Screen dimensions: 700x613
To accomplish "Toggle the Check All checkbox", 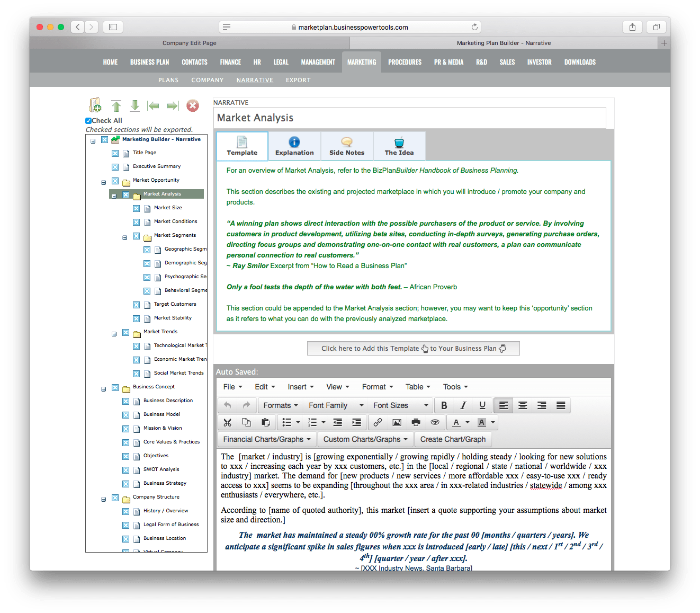I will click(88, 121).
